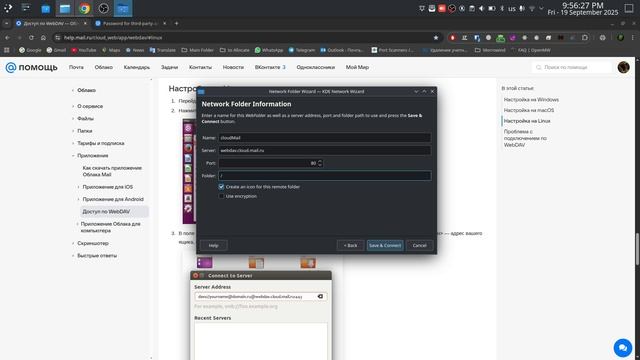This screenshot has width=640, height=360.
Task: Expand the Файлы sidebar section
Action: point(85,118)
